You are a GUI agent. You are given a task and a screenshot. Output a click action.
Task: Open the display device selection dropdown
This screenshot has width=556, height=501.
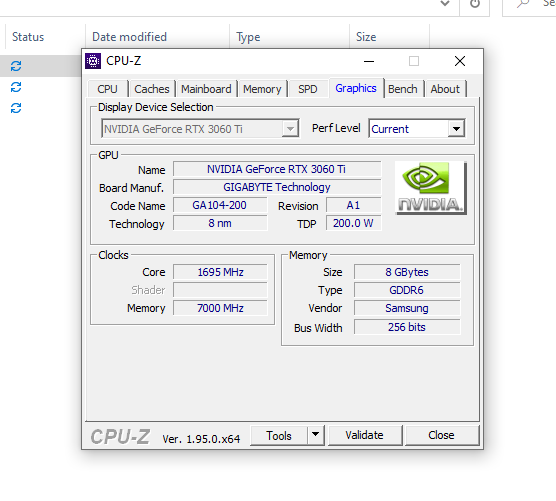(x=290, y=128)
